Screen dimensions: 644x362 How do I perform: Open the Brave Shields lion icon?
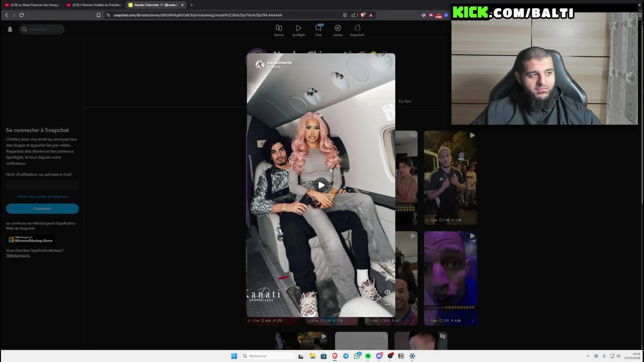pos(363,15)
